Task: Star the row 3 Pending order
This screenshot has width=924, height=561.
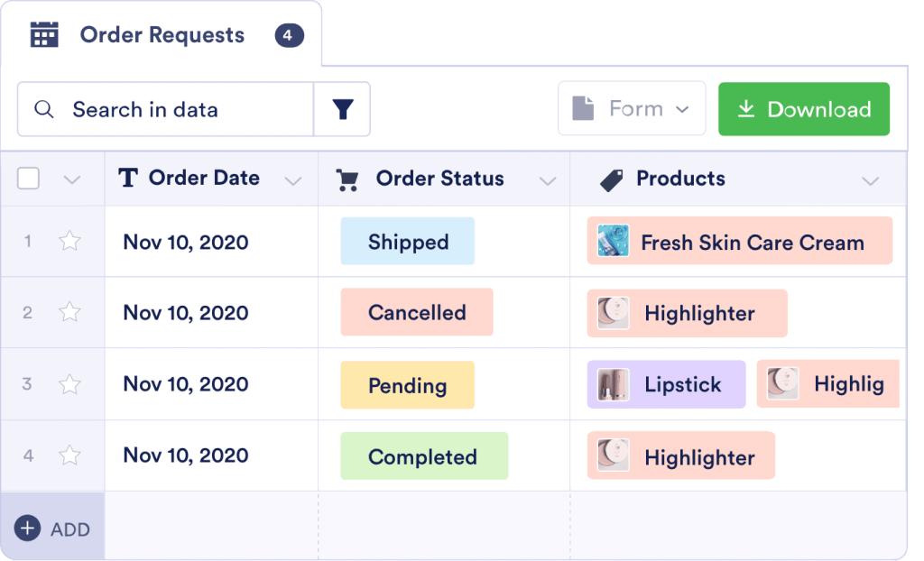Action: (69, 384)
